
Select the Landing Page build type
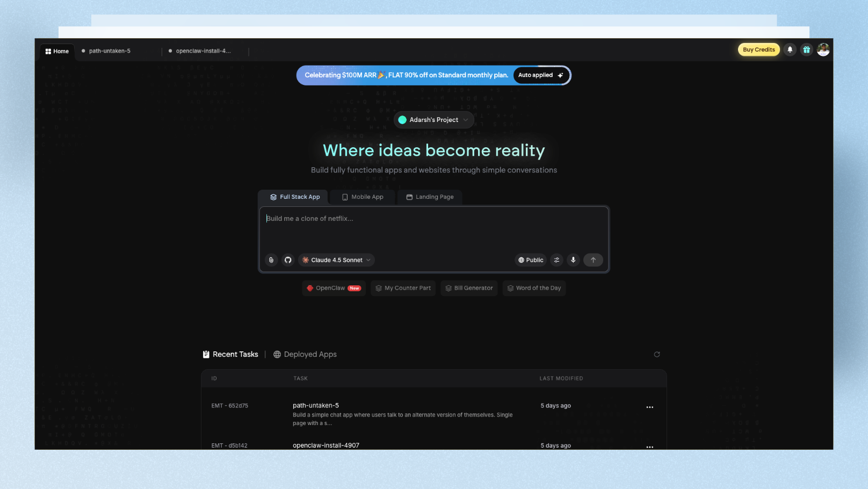[x=429, y=197]
